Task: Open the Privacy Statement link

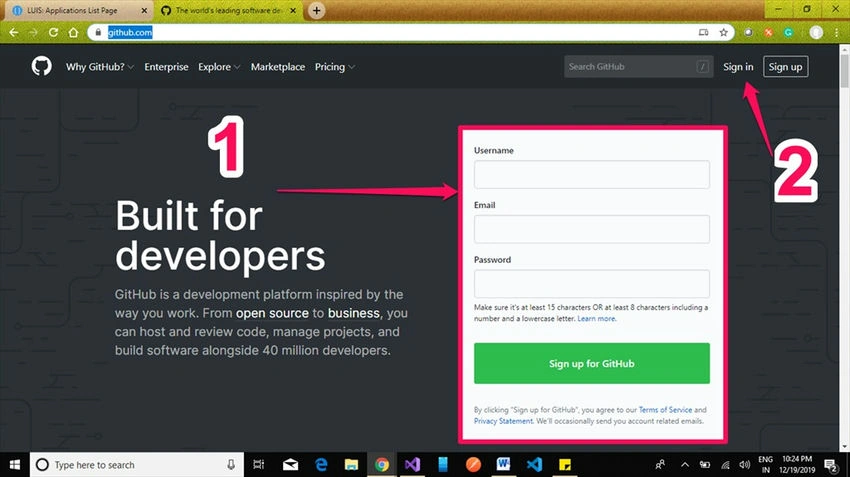Action: click(503, 421)
